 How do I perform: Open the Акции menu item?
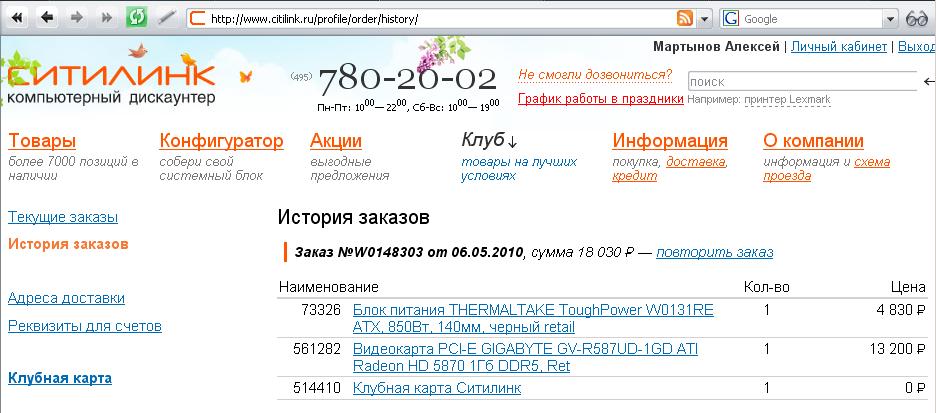pos(335,141)
